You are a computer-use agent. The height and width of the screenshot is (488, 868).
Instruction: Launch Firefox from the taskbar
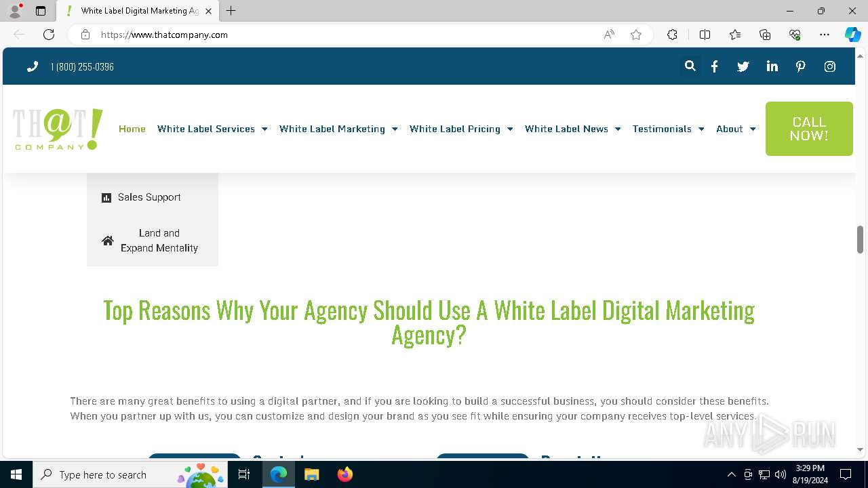(345, 474)
